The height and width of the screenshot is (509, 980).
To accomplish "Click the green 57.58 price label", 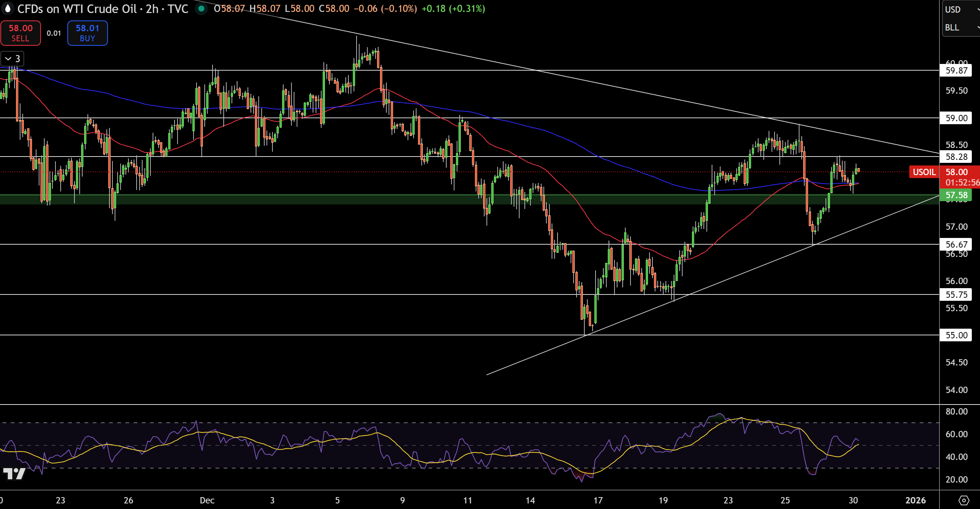I will tap(956, 196).
